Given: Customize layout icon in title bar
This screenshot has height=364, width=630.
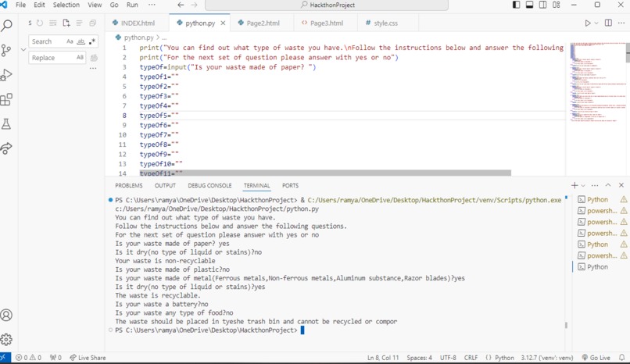Looking at the screenshot, I should 557,5.
